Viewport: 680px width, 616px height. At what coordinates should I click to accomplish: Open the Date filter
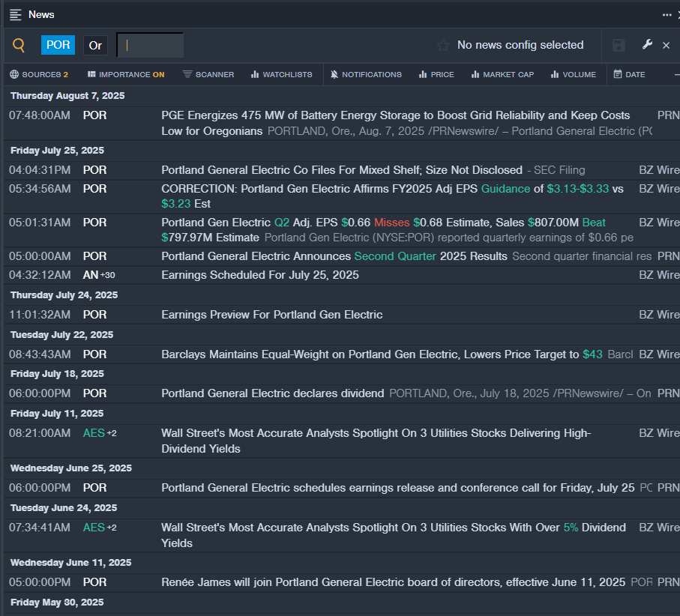[x=629, y=74]
